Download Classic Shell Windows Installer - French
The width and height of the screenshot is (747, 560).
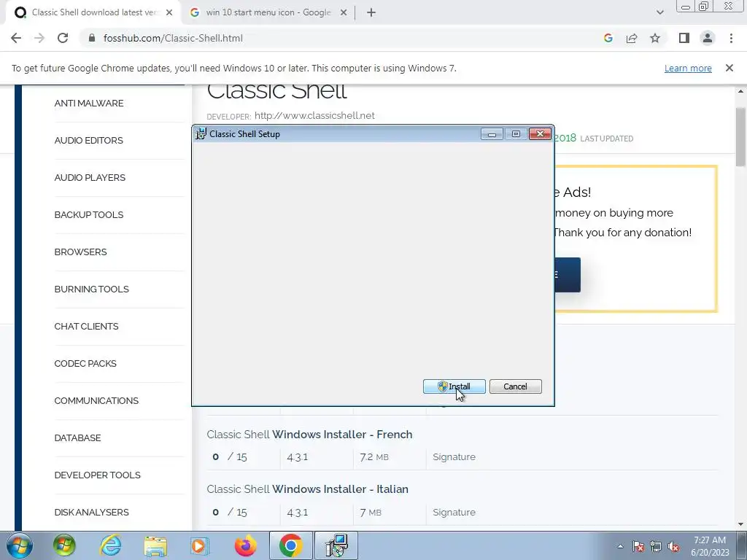pos(309,435)
